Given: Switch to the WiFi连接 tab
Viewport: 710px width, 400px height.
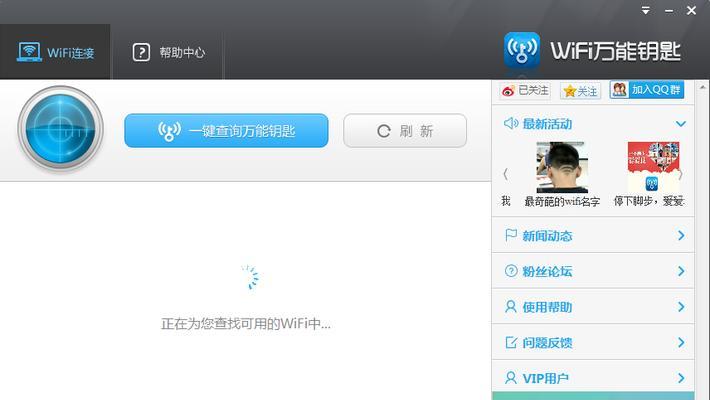Looking at the screenshot, I should [55, 52].
